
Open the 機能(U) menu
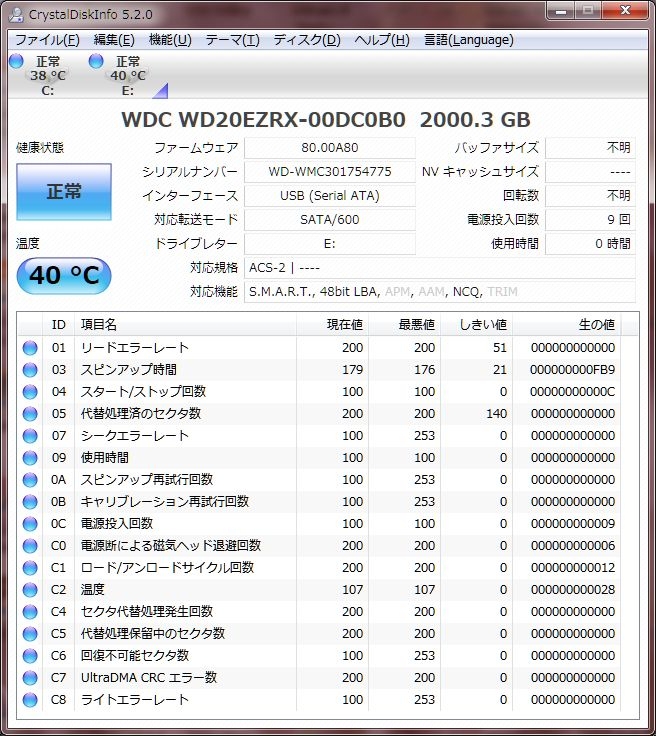click(x=170, y=40)
